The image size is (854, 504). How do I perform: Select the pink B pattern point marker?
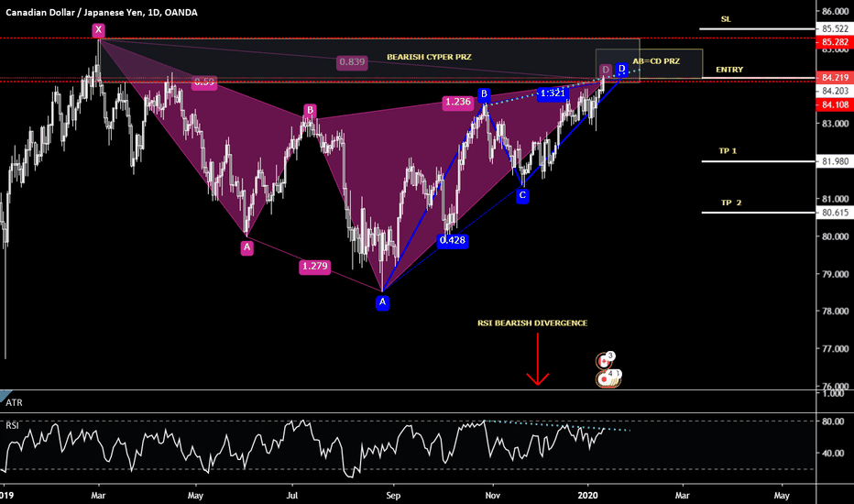tap(311, 111)
